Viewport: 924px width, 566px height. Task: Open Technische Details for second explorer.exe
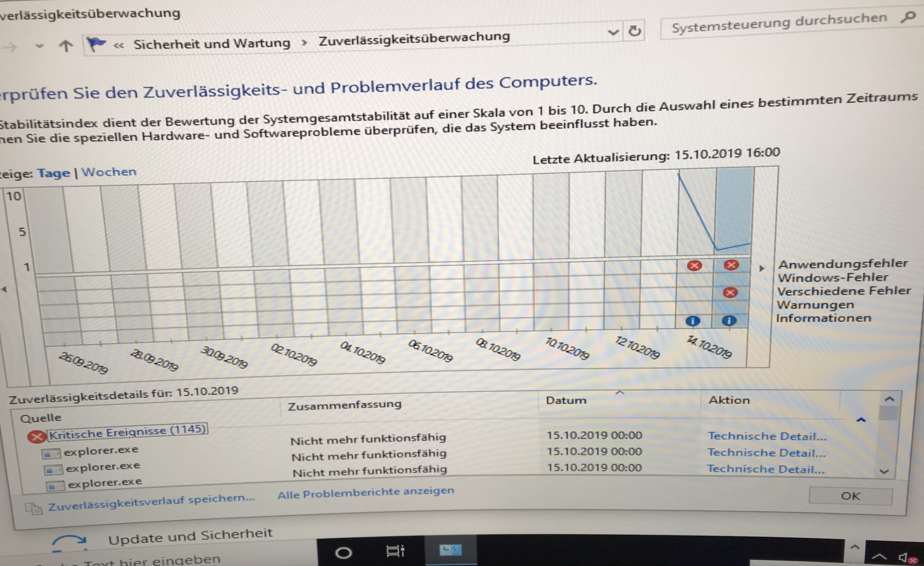(x=766, y=453)
